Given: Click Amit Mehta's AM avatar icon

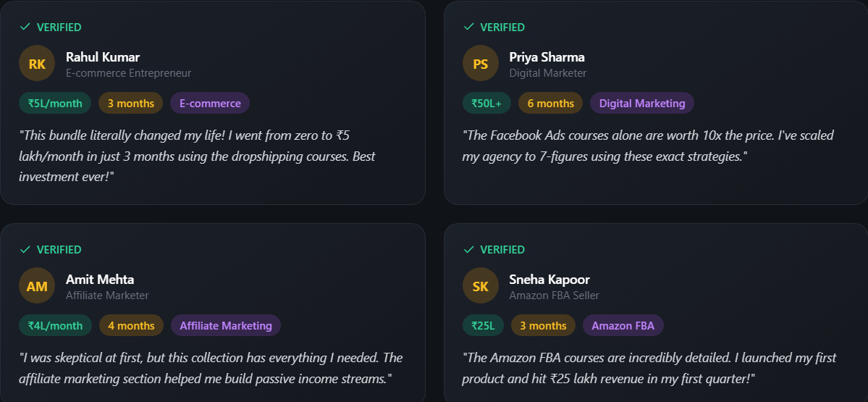Looking at the screenshot, I should [37, 286].
